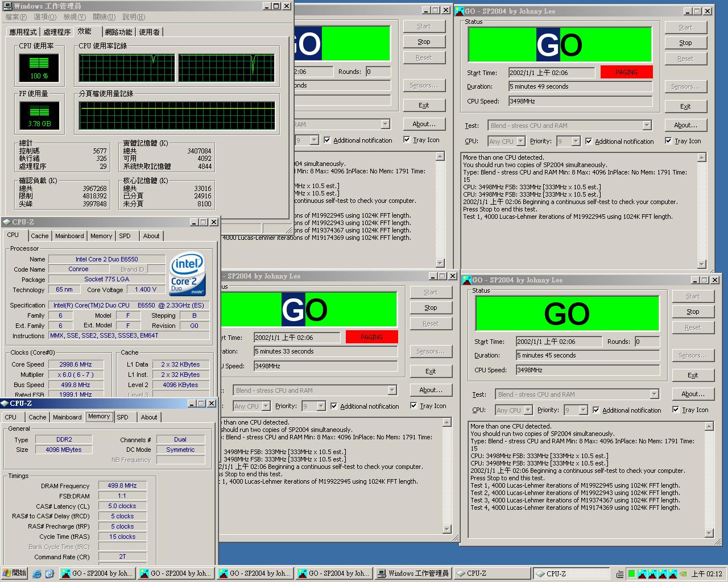Click the input method icon in system tray

click(620, 574)
